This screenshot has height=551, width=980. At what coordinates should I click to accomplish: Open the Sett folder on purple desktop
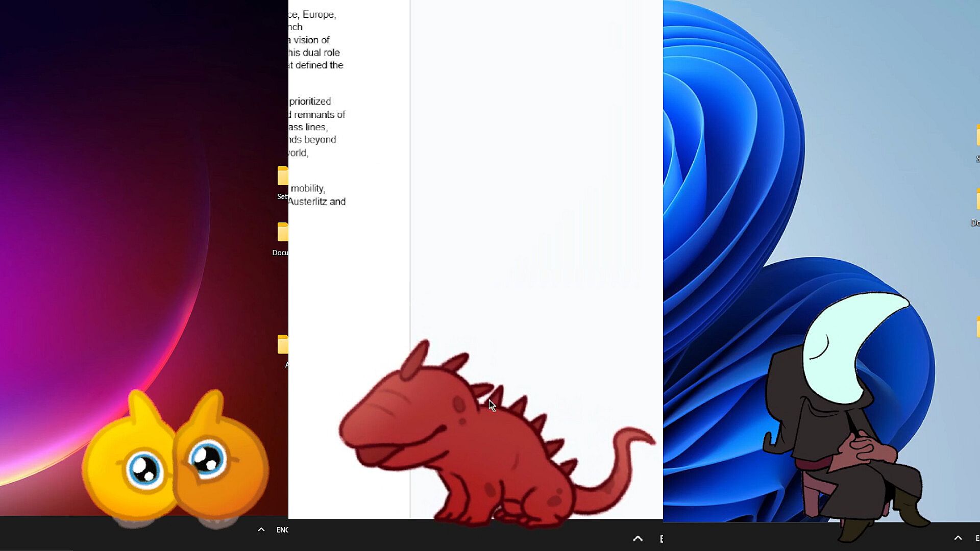(283, 177)
